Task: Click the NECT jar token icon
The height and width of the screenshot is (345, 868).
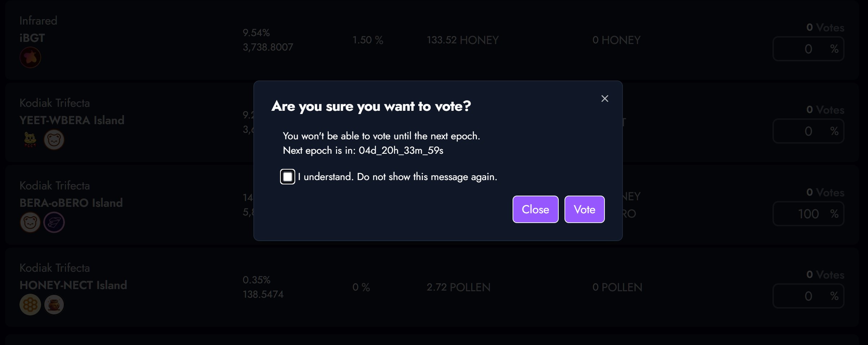Action: point(54,305)
